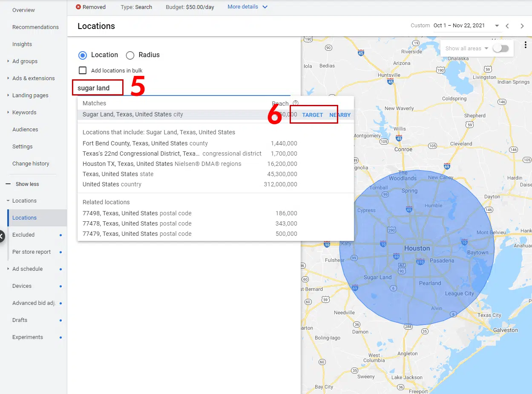
Task: Open Change history in the sidebar
Action: click(x=31, y=163)
